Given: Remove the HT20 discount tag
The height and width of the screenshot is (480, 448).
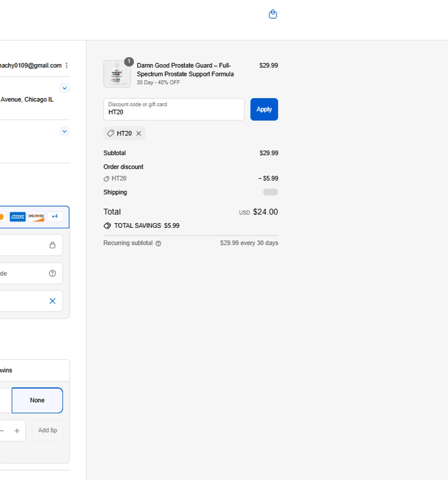Looking at the screenshot, I should coord(139,133).
